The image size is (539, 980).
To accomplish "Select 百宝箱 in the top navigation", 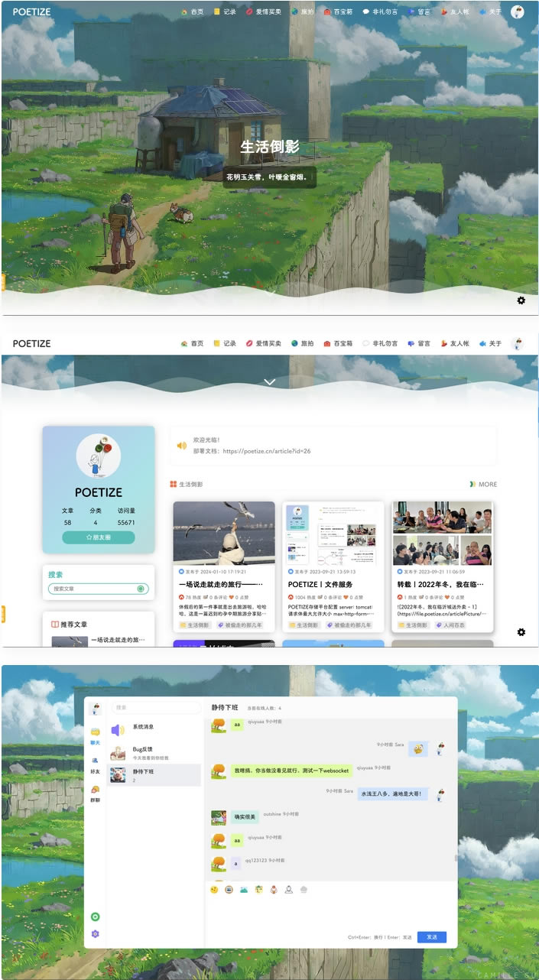I will tap(338, 11).
